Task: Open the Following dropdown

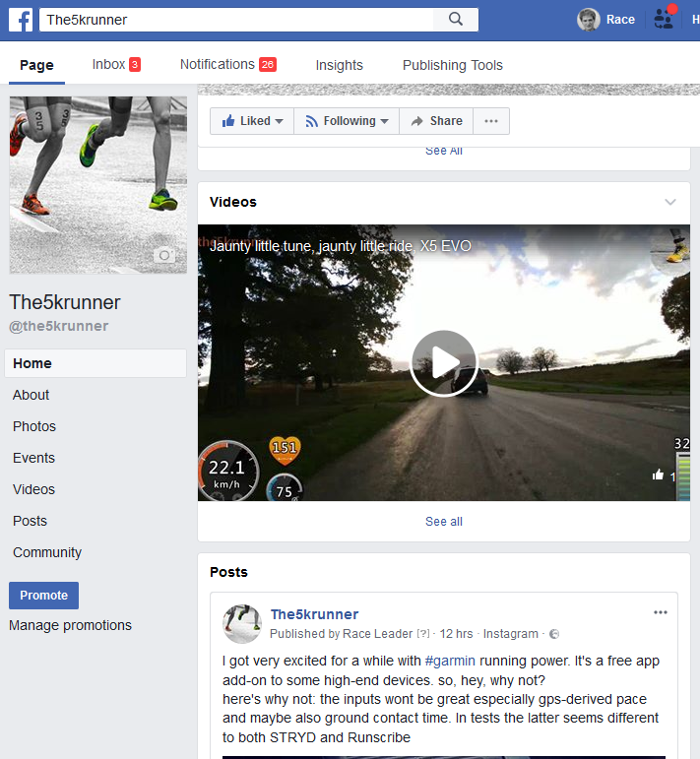Action: [347, 121]
